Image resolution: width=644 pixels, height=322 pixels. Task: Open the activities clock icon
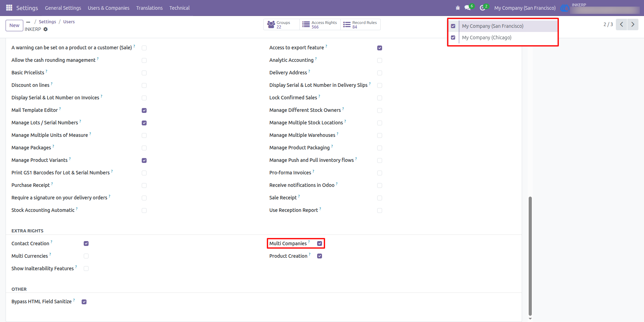point(482,8)
